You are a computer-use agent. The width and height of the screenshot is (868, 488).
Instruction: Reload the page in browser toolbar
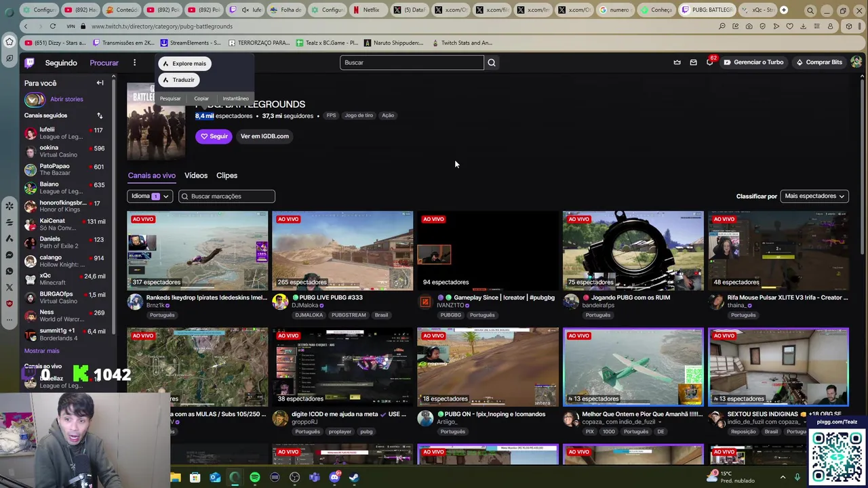click(52, 26)
